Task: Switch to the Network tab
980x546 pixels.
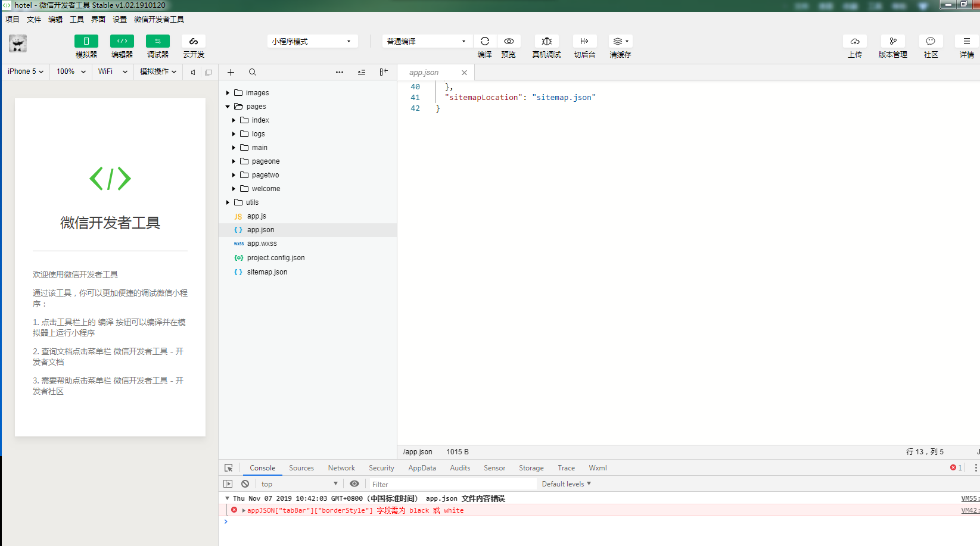Action: click(x=341, y=468)
